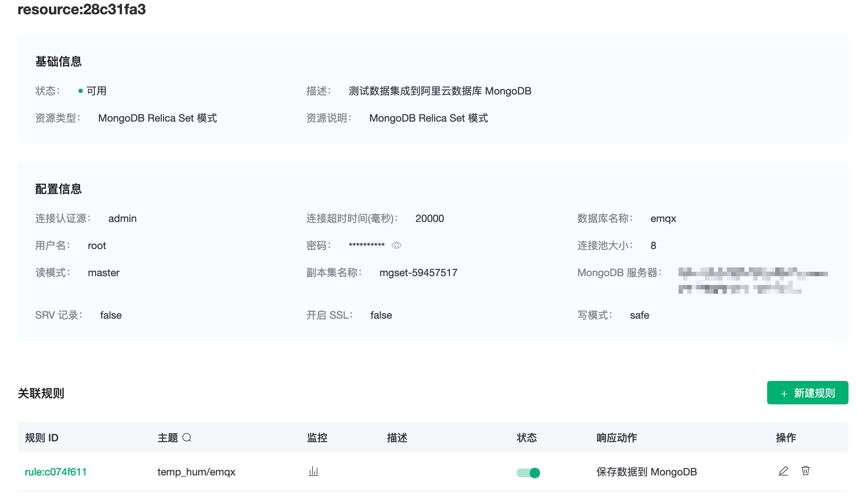Click the green 可用 status dot
This screenshot has height=504, width=858.
tap(81, 91)
